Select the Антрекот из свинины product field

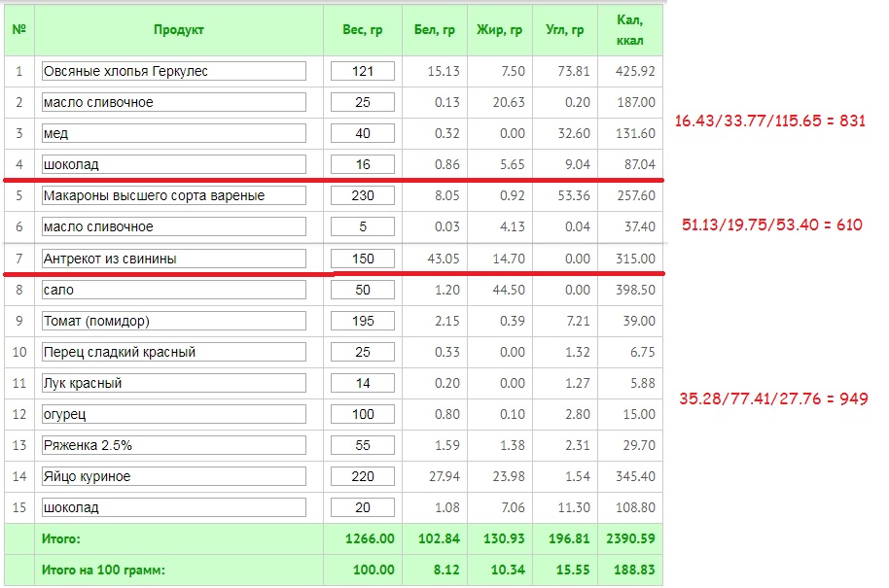pyautogui.click(x=174, y=259)
